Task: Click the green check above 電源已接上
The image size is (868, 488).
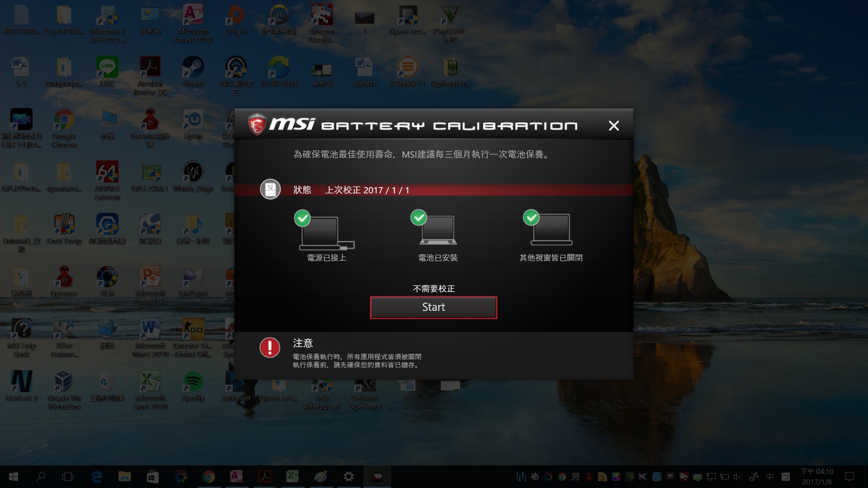Action: [x=302, y=218]
